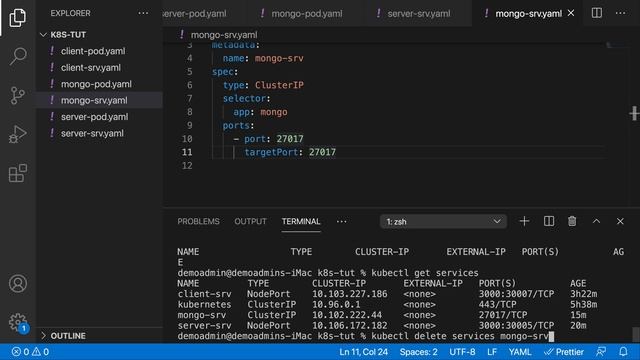Click client-srv row in terminal output
Screen dimensions: 640x360
pos(387,293)
